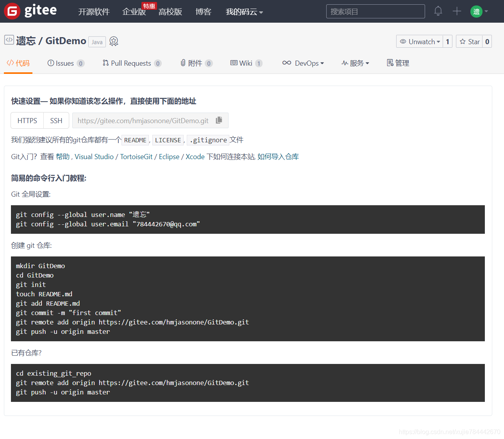Click the 搜索项目 search box
The image size is (504, 439).
click(x=375, y=11)
